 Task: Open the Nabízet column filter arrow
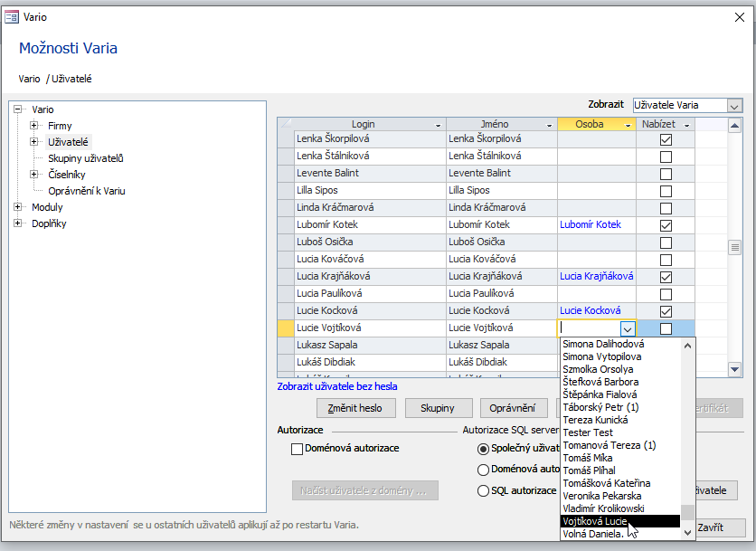[x=687, y=125]
